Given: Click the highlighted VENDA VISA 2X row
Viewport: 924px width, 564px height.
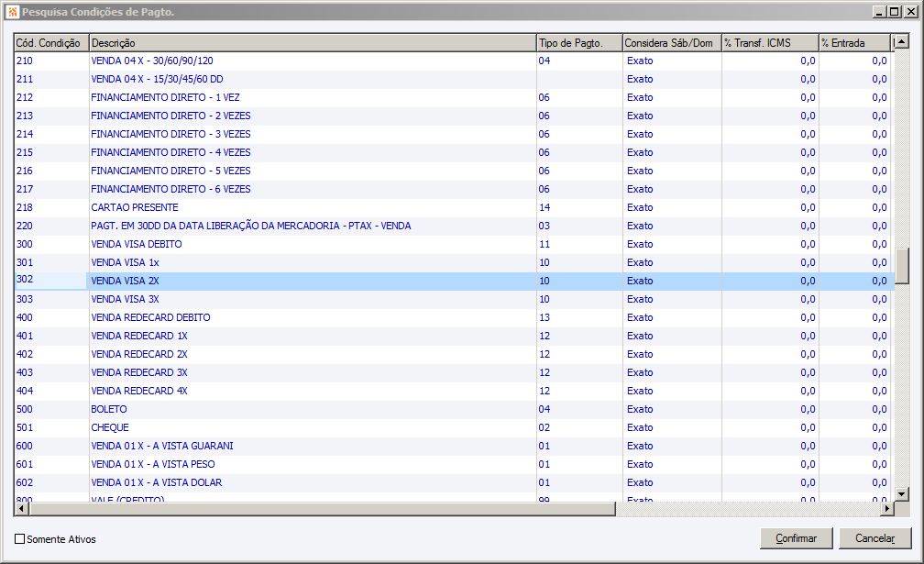Looking at the screenshot, I should 455,281.
